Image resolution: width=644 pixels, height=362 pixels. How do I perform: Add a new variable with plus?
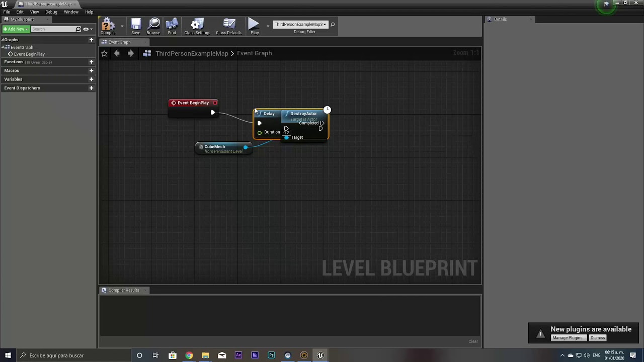coord(91,79)
